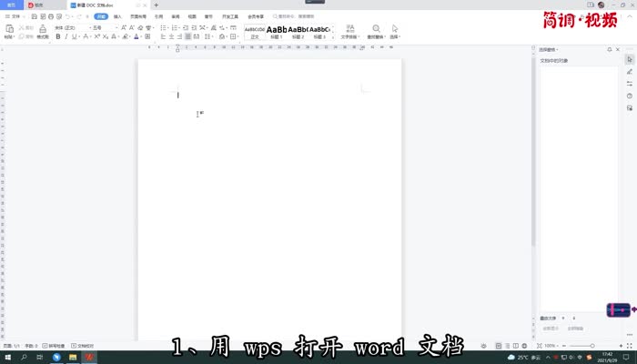Click the Decrease Indent icon

pyautogui.click(x=186, y=27)
